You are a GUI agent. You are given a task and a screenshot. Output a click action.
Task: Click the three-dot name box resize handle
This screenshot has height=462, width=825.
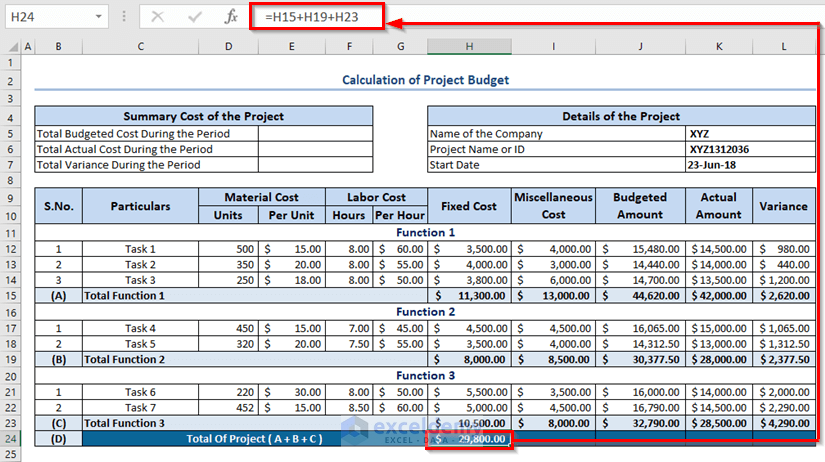(124, 17)
